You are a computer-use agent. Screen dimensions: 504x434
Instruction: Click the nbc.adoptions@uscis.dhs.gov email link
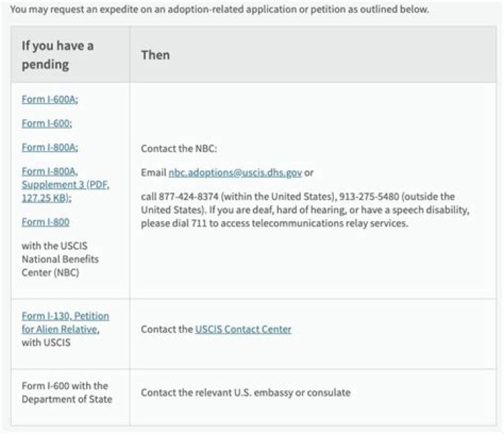(235, 173)
